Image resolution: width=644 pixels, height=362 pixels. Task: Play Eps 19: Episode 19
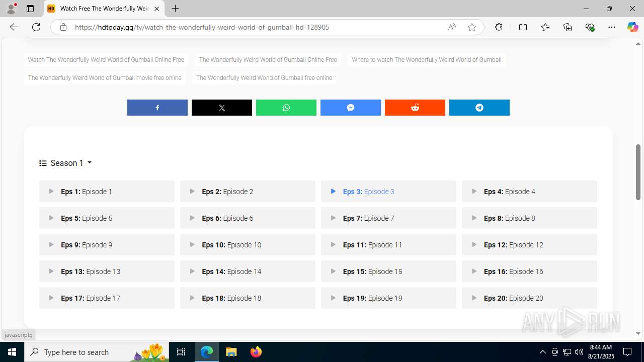[x=388, y=298]
